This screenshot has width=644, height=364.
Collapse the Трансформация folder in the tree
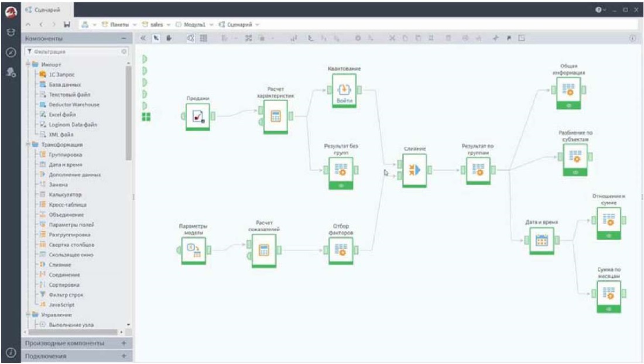(x=28, y=145)
